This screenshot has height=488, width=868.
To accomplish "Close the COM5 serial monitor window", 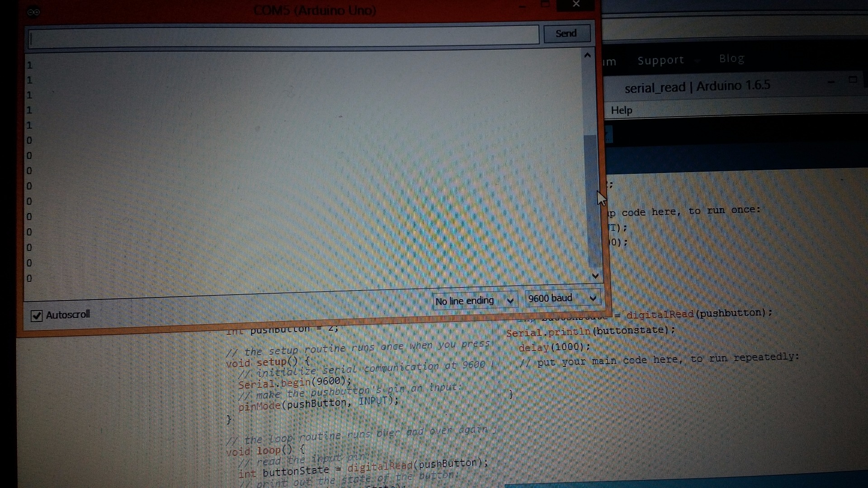I will coord(576,4).
